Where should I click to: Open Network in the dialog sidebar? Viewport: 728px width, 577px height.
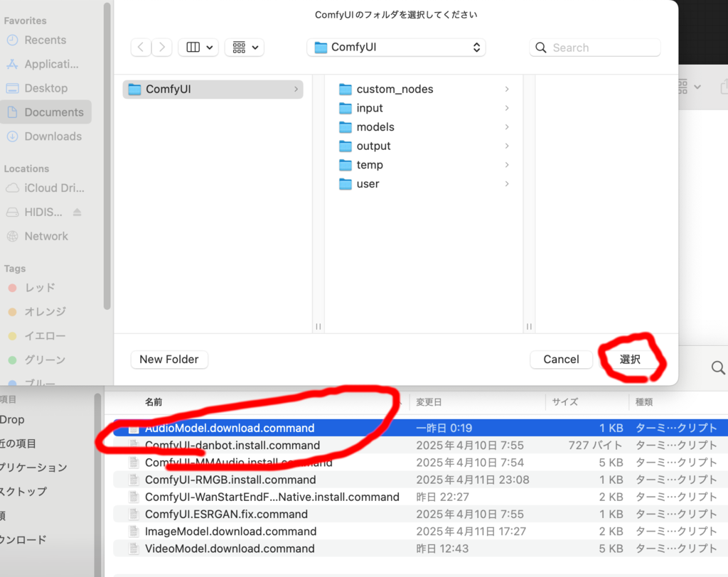coord(45,237)
